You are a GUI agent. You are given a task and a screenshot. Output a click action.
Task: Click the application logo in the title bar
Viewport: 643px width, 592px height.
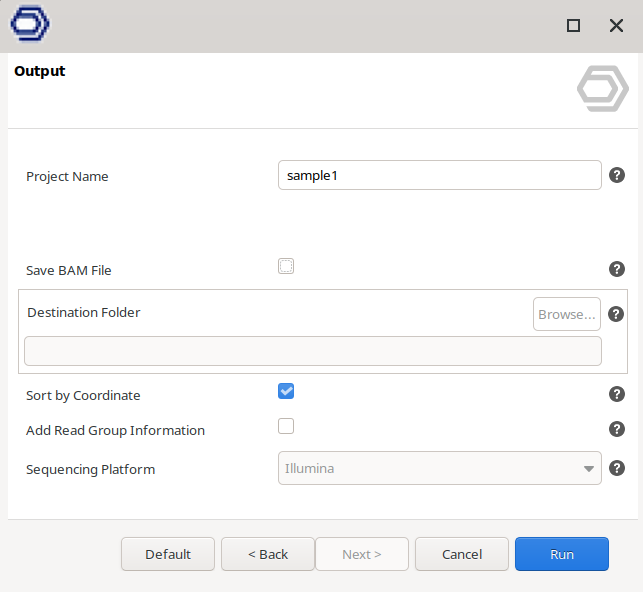pos(30,25)
